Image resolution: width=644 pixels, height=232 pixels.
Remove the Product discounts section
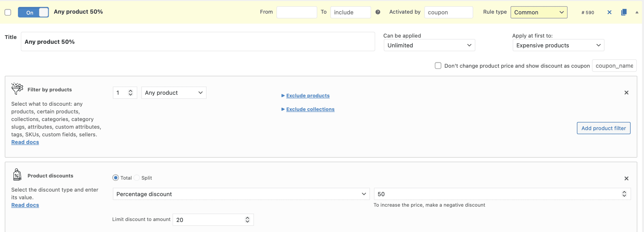[626, 179]
